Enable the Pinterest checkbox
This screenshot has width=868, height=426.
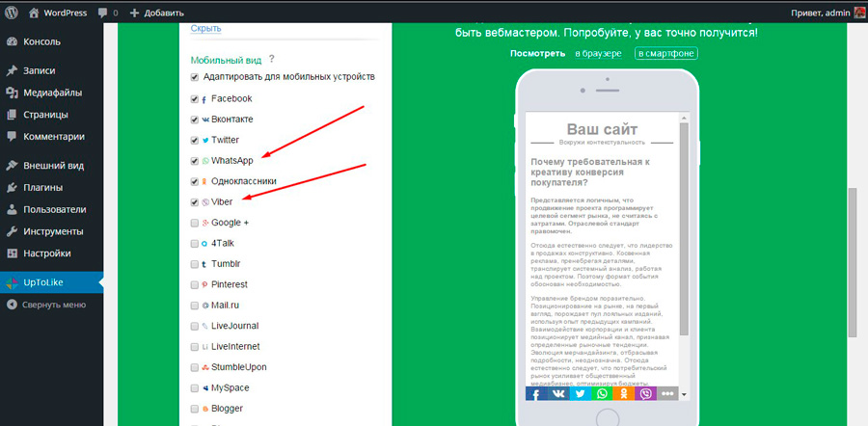(x=194, y=285)
